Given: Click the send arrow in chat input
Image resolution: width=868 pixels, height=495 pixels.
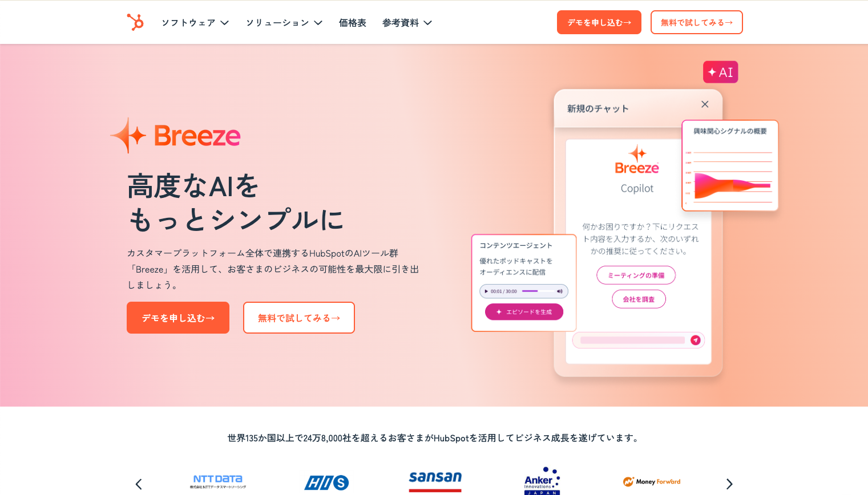Looking at the screenshot, I should 695,340.
